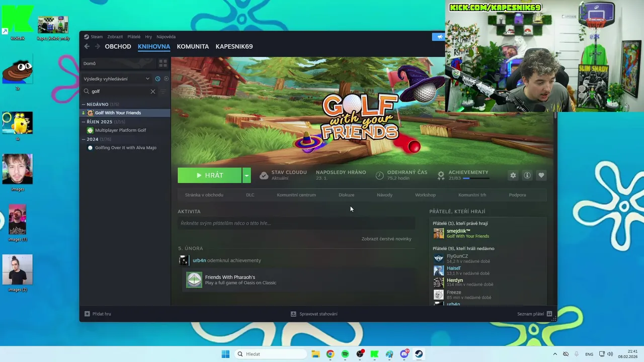644x362 pixels.
Task: Click the playtime clock icon
Action: [379, 175]
